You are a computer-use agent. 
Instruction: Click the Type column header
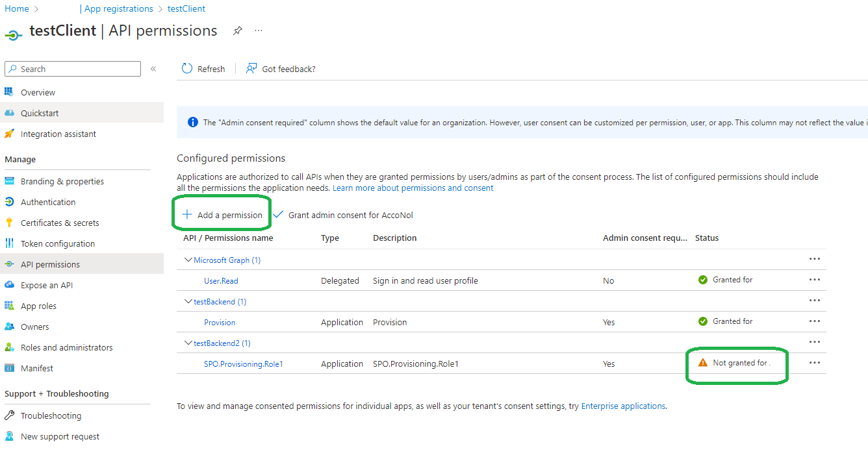(x=330, y=238)
